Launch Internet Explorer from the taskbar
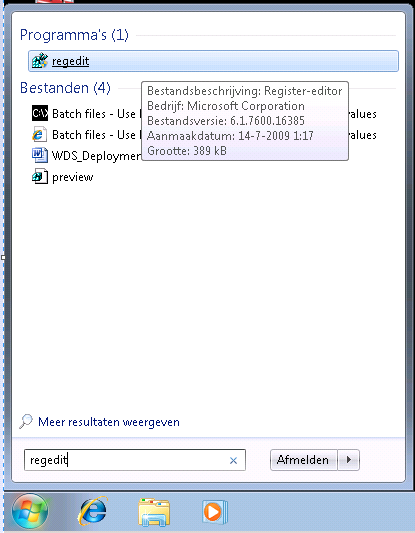The width and height of the screenshot is (415, 533). point(93,511)
